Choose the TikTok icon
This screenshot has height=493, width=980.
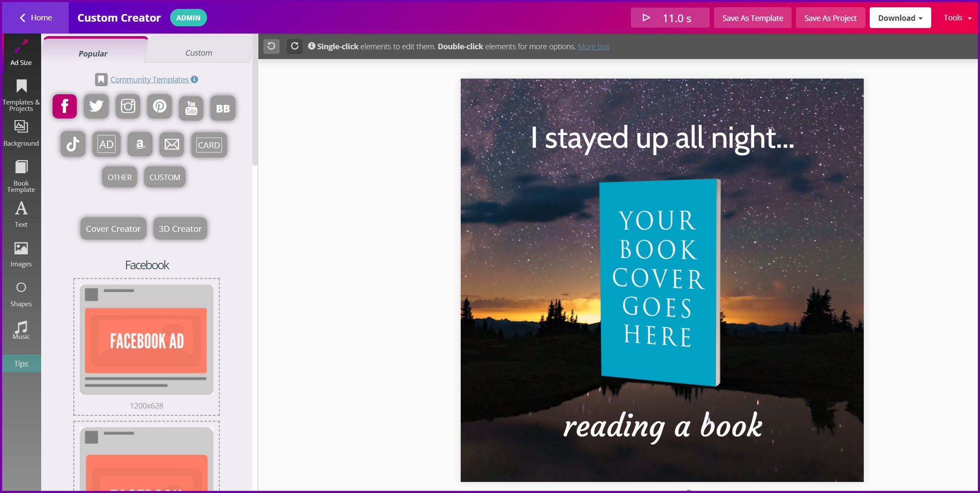coord(73,144)
